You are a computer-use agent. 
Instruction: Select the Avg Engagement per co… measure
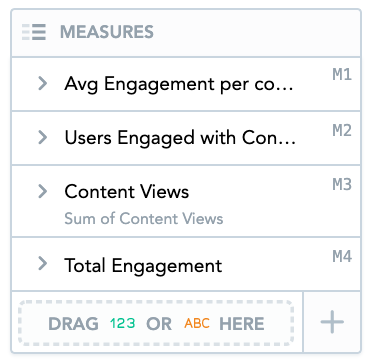[x=179, y=84]
